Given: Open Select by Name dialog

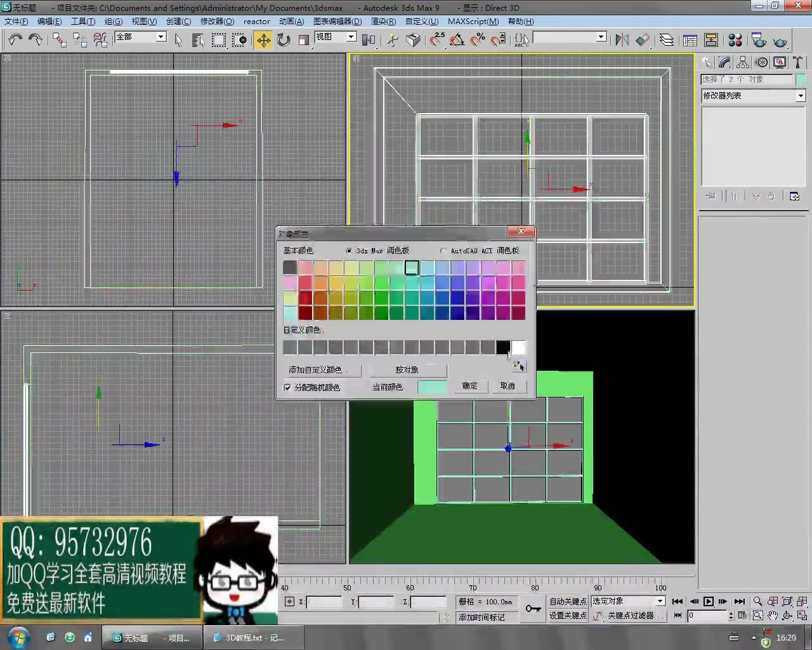Looking at the screenshot, I should point(198,40).
